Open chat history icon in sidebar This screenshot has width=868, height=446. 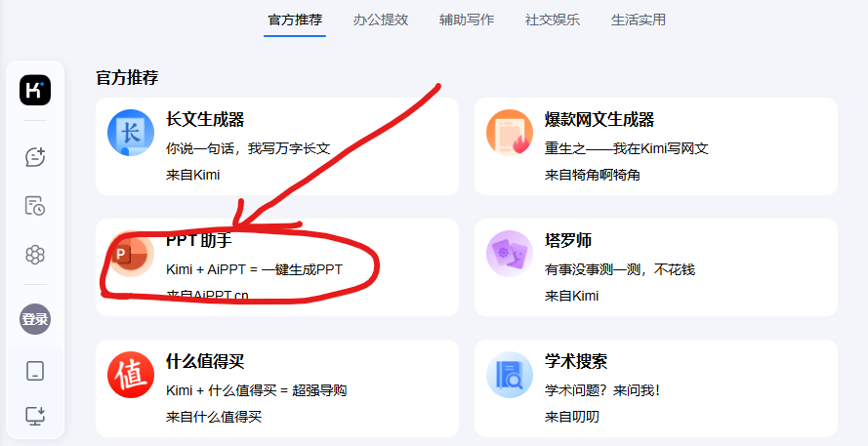tap(35, 205)
